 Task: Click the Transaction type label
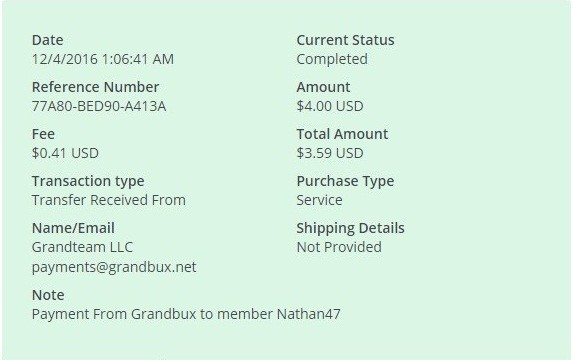click(88, 181)
